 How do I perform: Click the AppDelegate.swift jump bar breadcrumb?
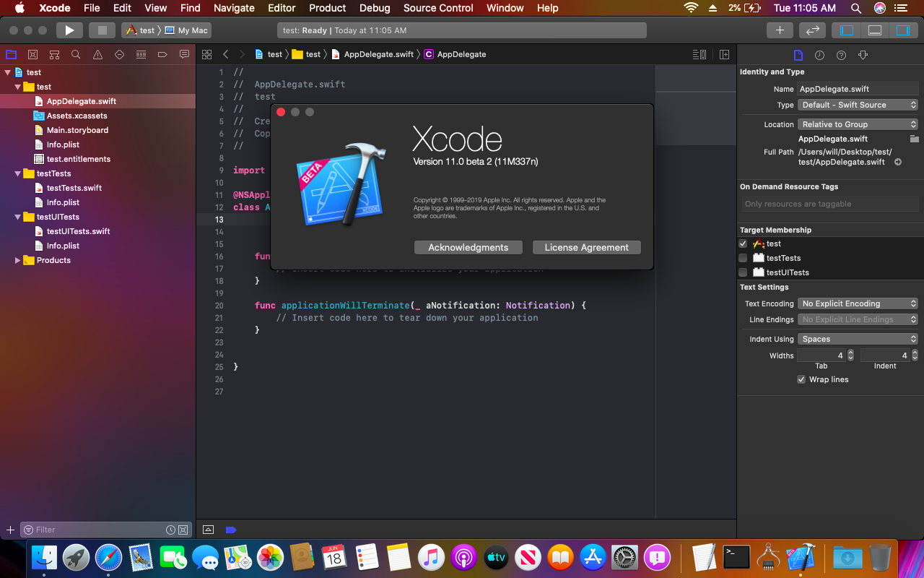coord(372,54)
